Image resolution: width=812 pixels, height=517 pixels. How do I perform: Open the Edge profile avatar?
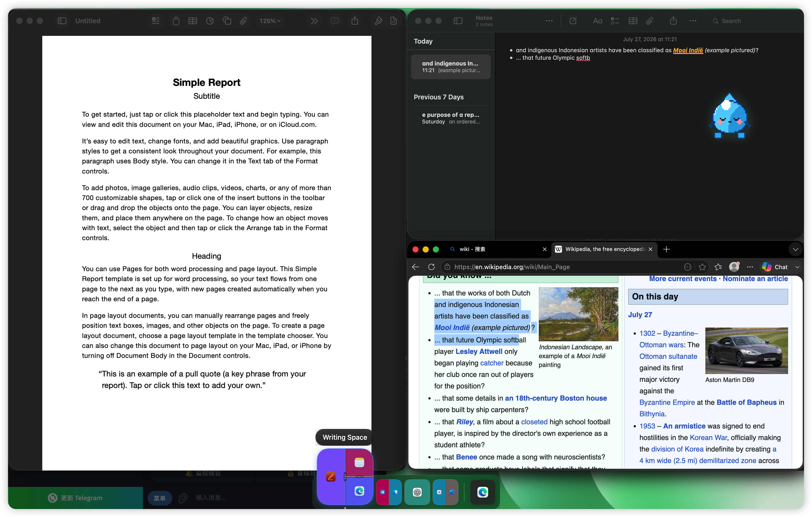pos(734,267)
